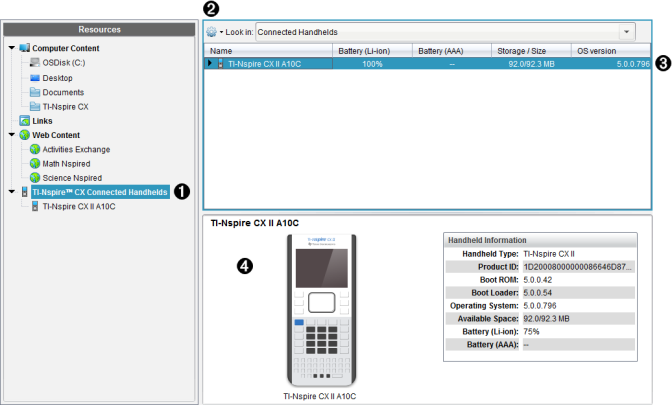Click handheld icon next to TI-Nspire CX II A10C in tree
672x405 pixels.
35,206
